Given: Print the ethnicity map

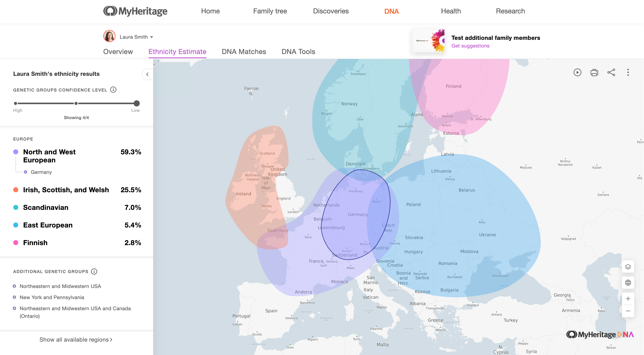Looking at the screenshot, I should pos(594,72).
